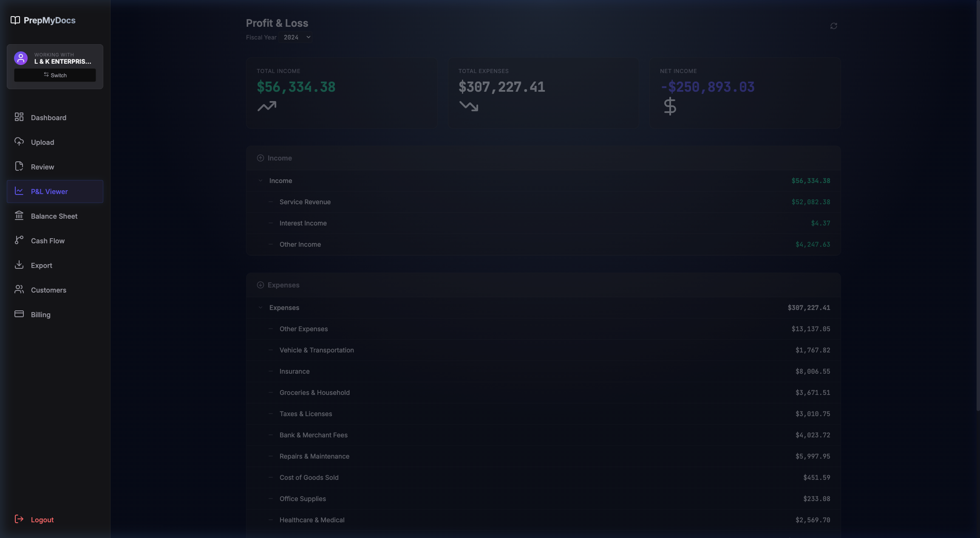
Task: Click the Export download icon
Action: point(19,265)
